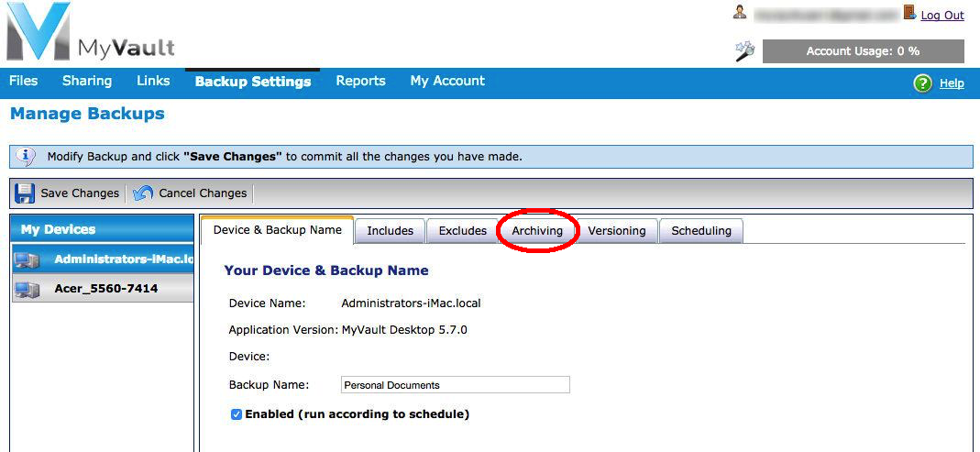Open the Links menu

click(153, 81)
